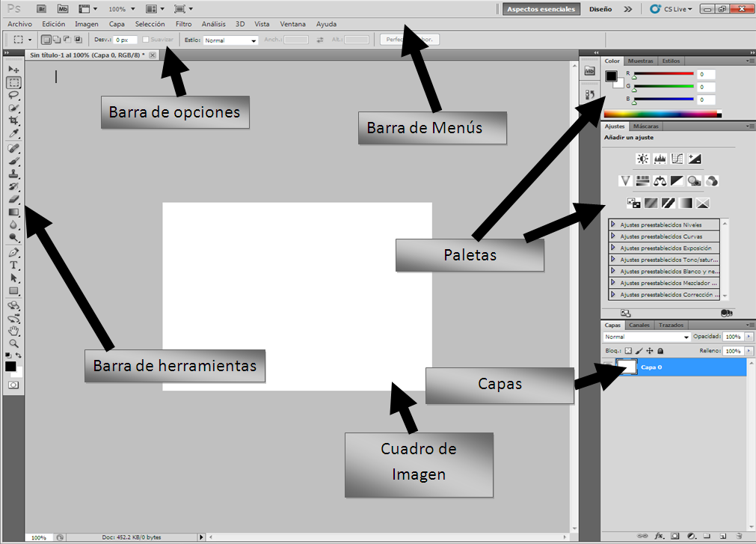
Task: Open the layer blend mode dropdown
Action: [x=647, y=337]
